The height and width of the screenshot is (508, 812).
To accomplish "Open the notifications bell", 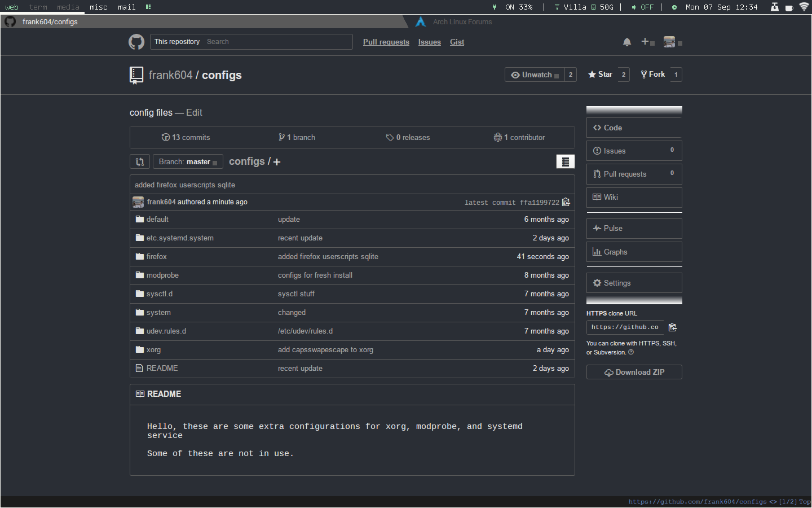I will point(627,42).
